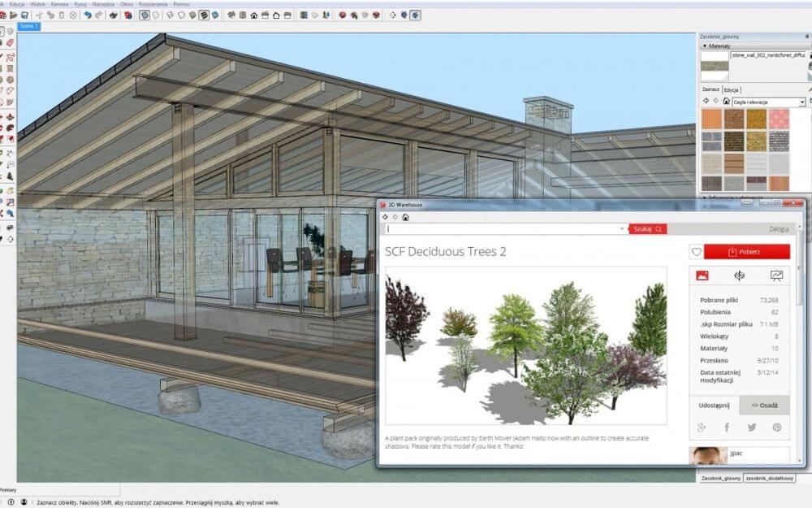The width and height of the screenshot is (812, 508).
Task: Share the model on Twitter
Action: pyautogui.click(x=752, y=428)
